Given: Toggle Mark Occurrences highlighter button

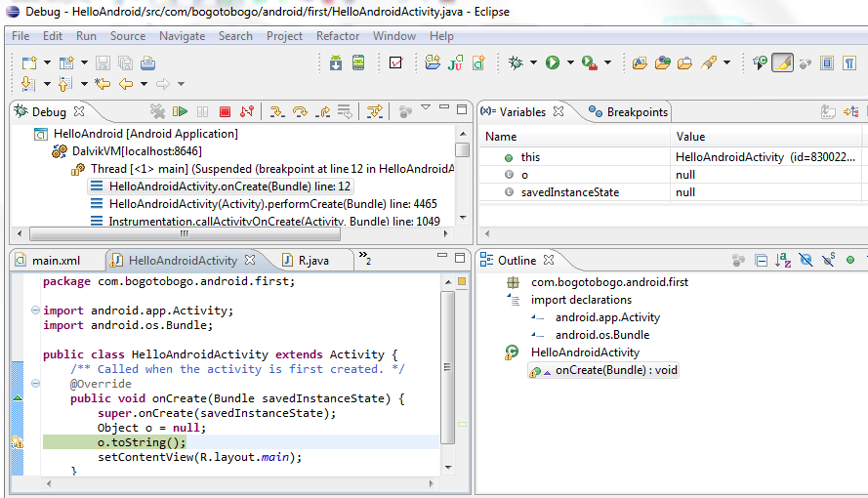Looking at the screenshot, I should [782, 63].
